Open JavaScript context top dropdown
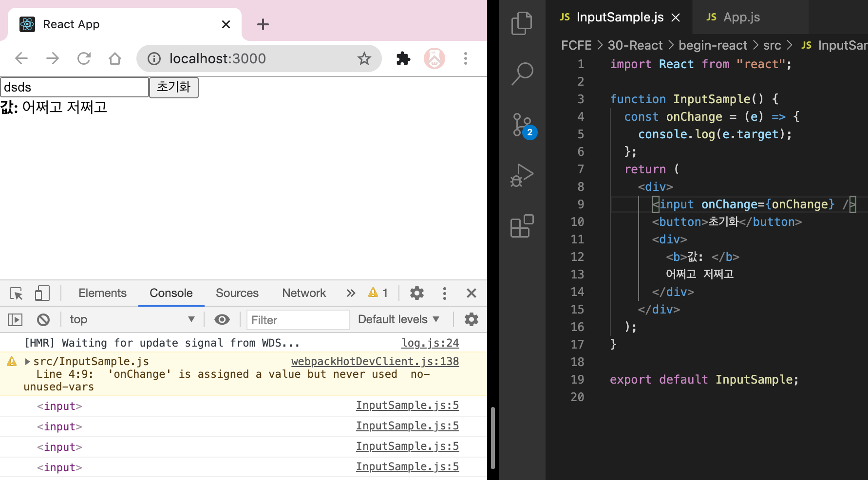The height and width of the screenshot is (480, 868). pos(132,319)
